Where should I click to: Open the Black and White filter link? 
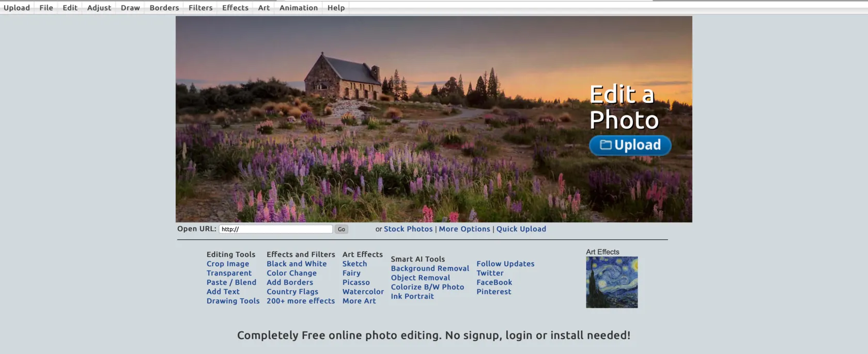pyautogui.click(x=297, y=264)
